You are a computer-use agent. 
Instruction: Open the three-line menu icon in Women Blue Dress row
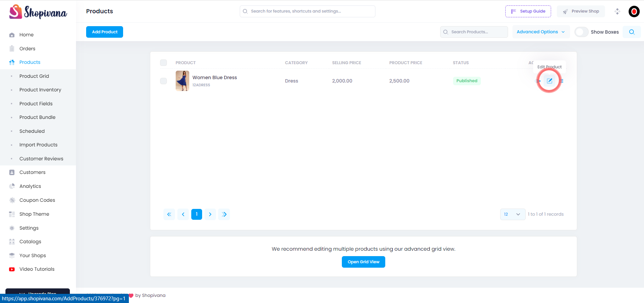tap(562, 81)
